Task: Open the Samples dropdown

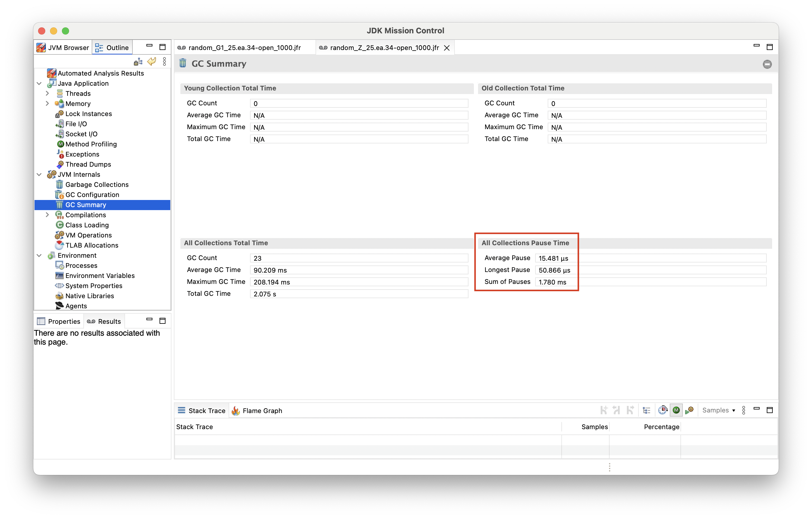Action: pos(719,410)
